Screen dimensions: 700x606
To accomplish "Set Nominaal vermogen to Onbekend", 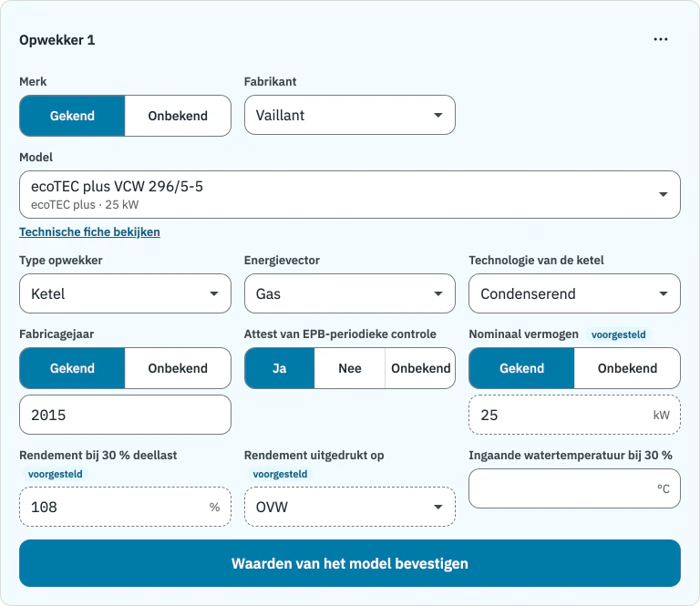I will [627, 368].
